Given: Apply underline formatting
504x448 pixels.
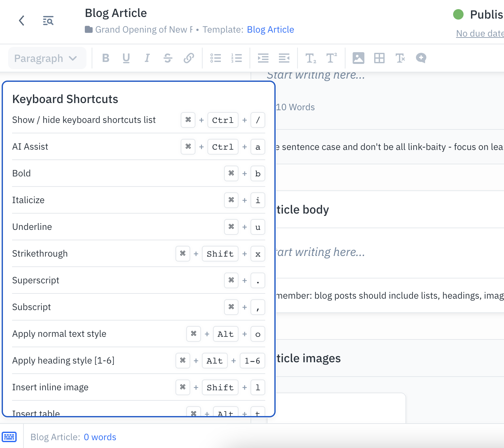Looking at the screenshot, I should (x=126, y=58).
